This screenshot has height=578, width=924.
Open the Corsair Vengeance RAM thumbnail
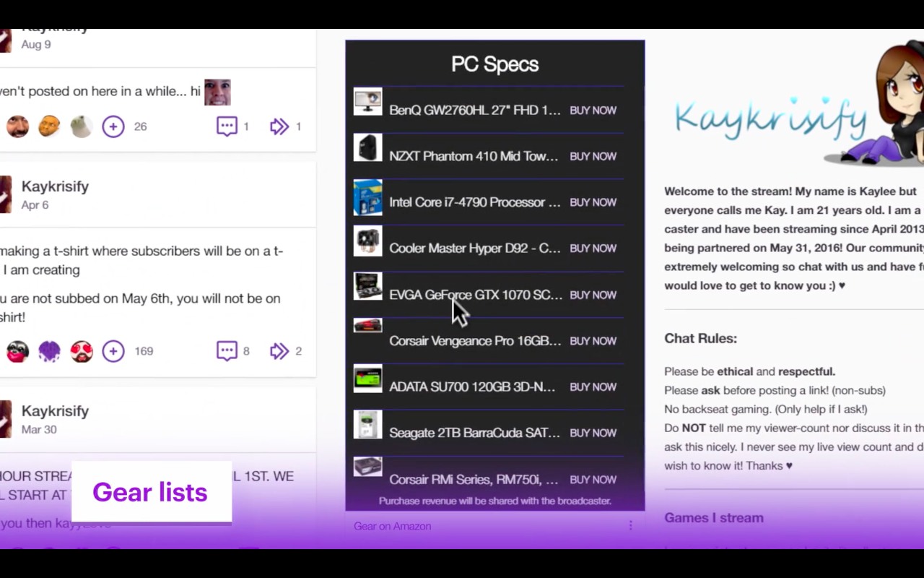pos(367,326)
